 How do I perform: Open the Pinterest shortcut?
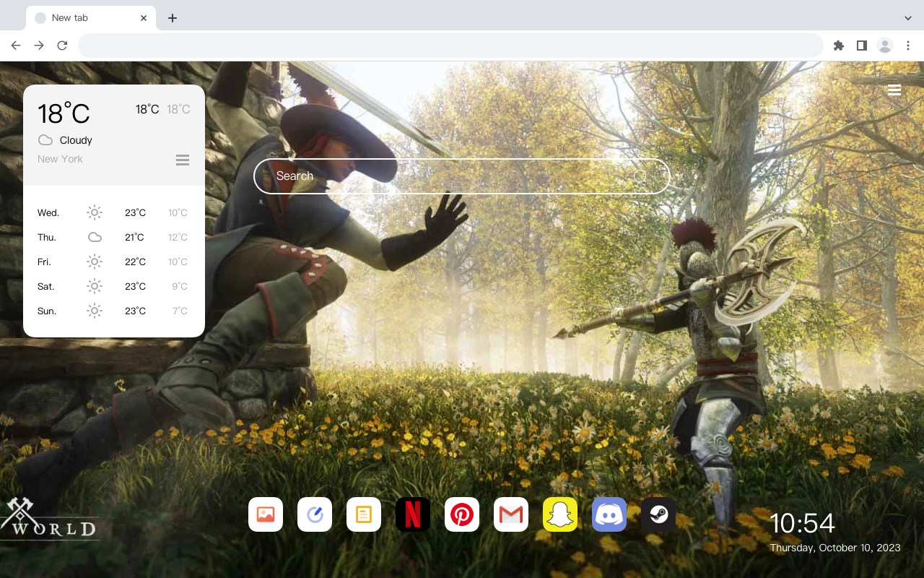coord(462,514)
